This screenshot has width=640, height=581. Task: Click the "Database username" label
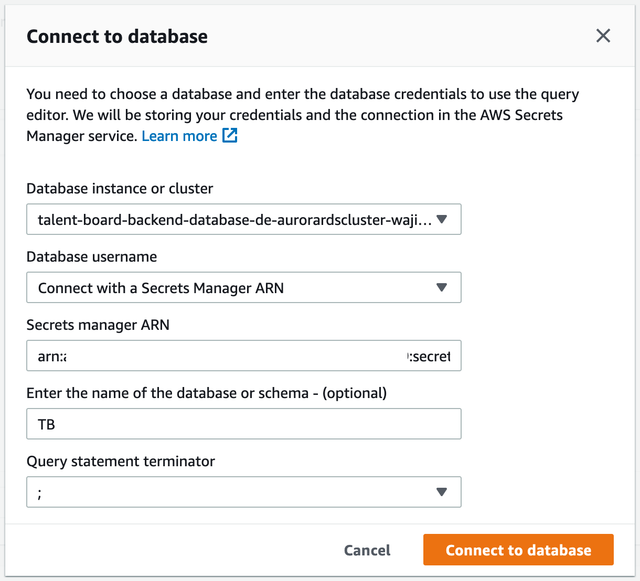click(x=91, y=257)
